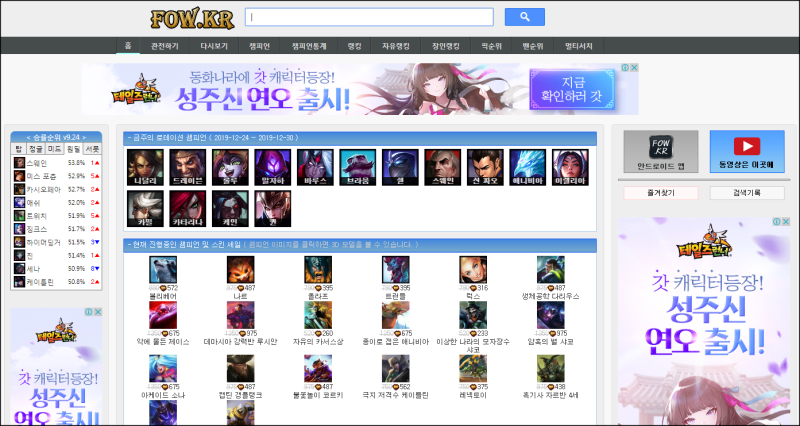Click the FOW.KR logo
Image resolution: width=800 pixels, height=426 pixels.
point(192,18)
